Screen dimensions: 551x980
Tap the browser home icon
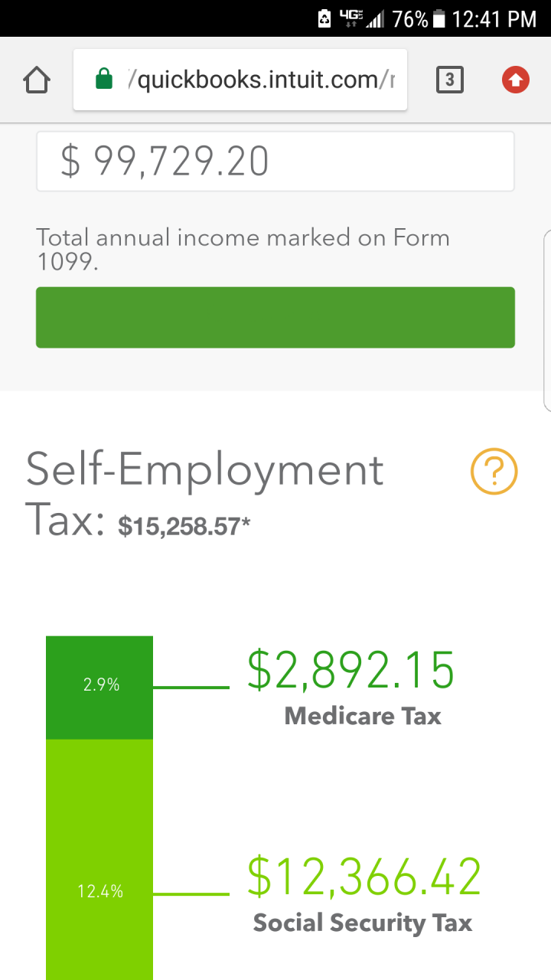tap(37, 80)
